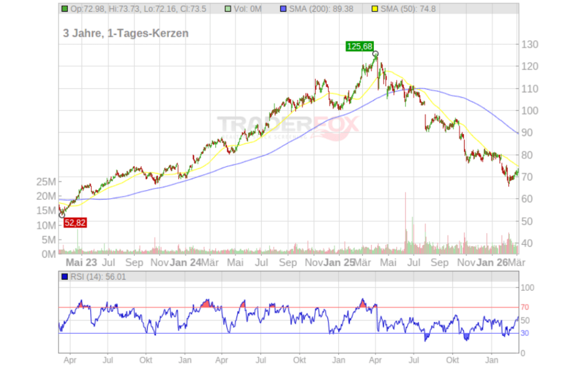Click the red 52,82 low price label

pyautogui.click(x=75, y=223)
